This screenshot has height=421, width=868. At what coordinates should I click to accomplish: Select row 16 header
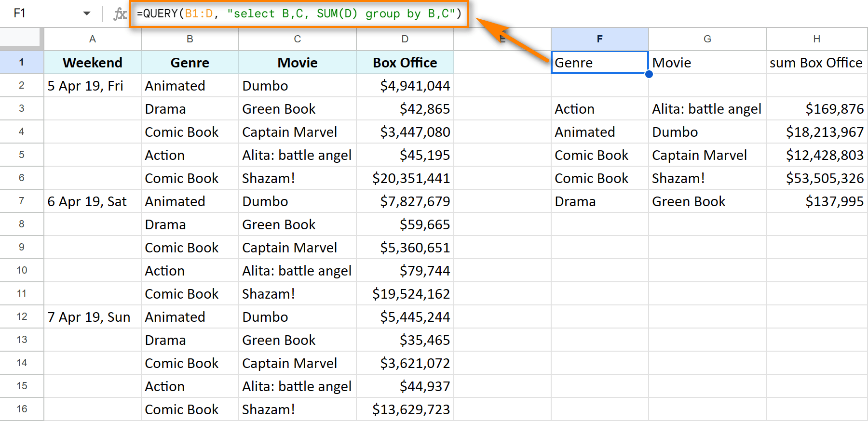coord(22,409)
